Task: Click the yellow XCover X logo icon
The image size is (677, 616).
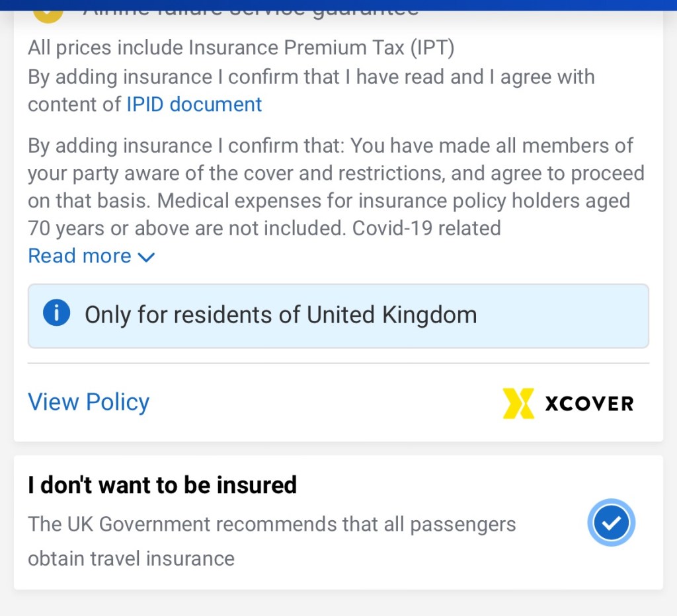Action: [x=518, y=403]
